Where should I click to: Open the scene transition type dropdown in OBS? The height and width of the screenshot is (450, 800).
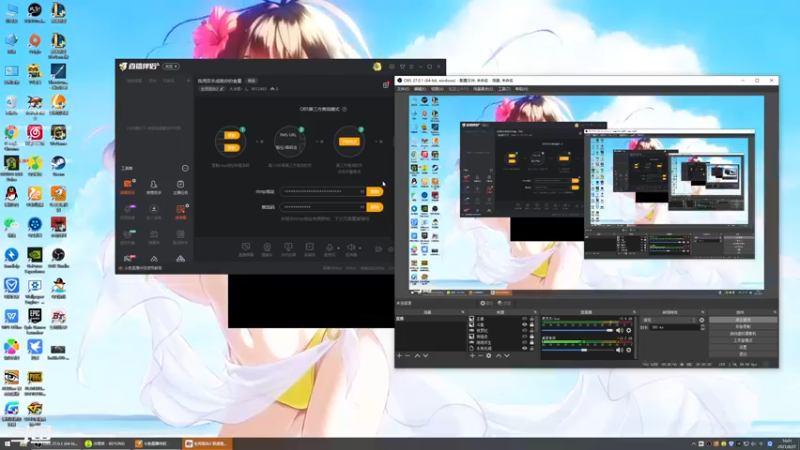point(669,320)
